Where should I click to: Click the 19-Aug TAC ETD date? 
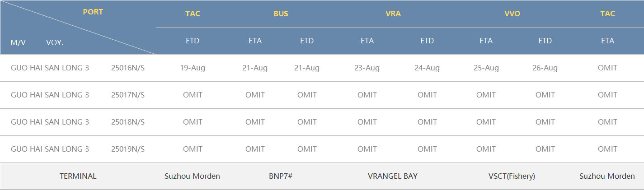pos(193,68)
